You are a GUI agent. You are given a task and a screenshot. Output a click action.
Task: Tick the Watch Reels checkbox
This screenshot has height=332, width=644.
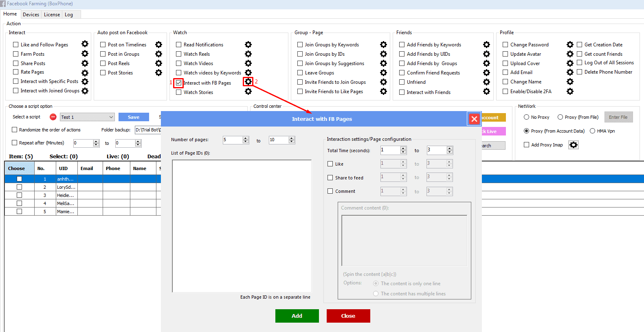tap(178, 54)
